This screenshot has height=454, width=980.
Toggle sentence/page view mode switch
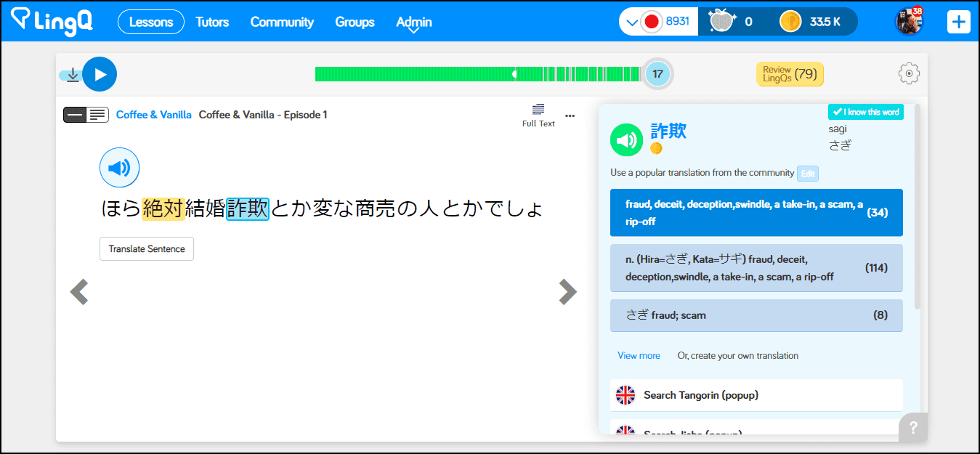86,115
